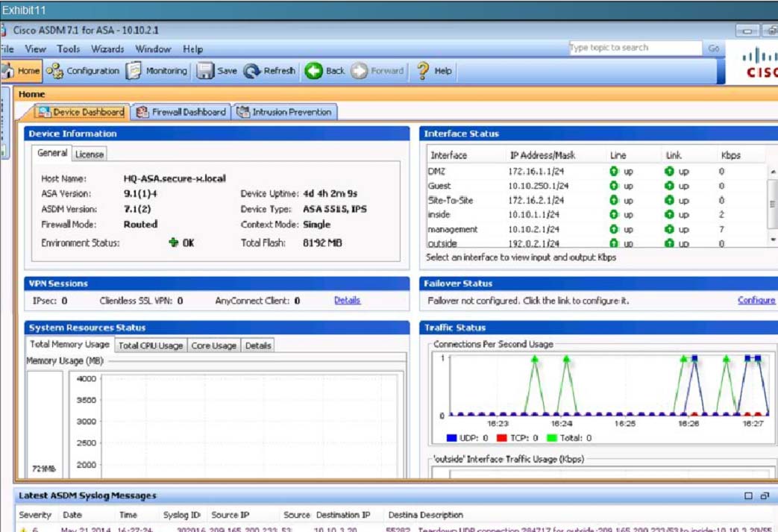Screen dimensions: 778x532
Task: Click the Intrusion Prevention tab icon
Action: [x=242, y=112]
